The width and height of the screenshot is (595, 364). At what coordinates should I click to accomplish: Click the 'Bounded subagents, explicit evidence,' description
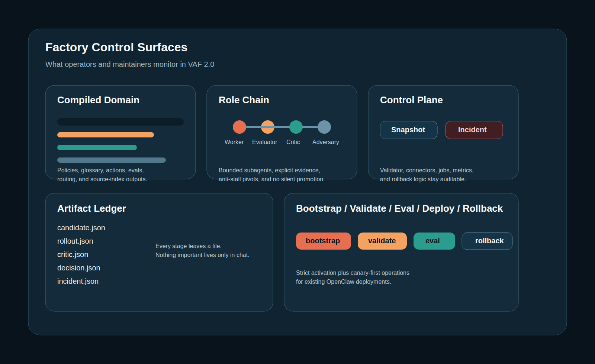click(269, 170)
